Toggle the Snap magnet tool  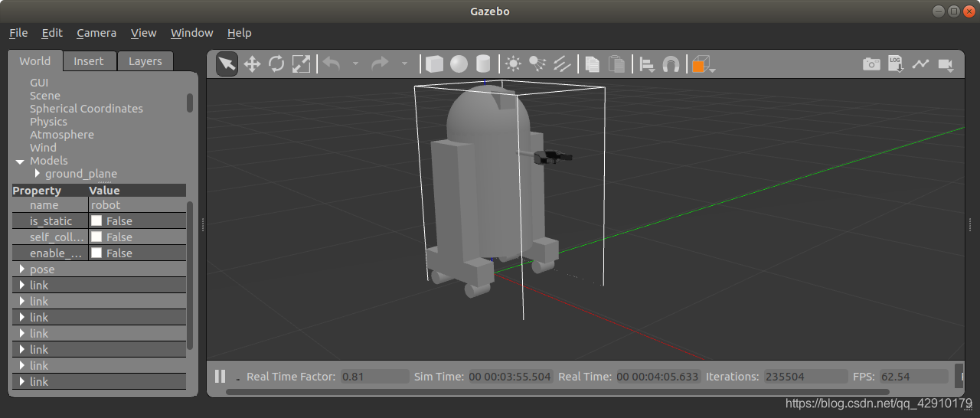[671, 64]
